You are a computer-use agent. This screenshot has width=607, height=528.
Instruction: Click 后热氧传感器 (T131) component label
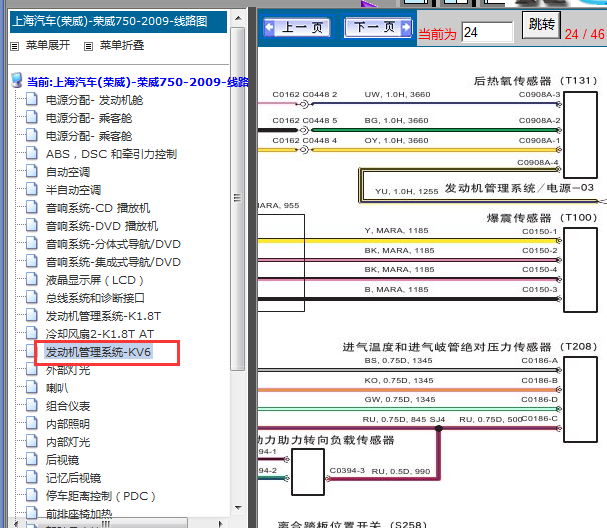[x=536, y=81]
